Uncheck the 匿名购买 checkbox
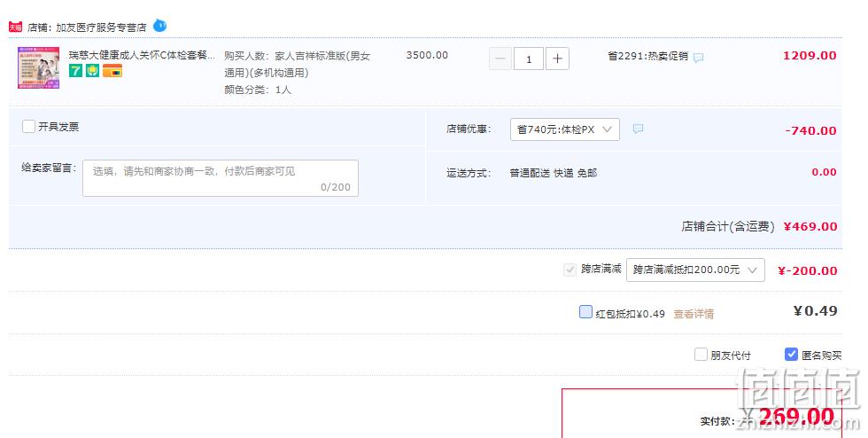 [792, 355]
